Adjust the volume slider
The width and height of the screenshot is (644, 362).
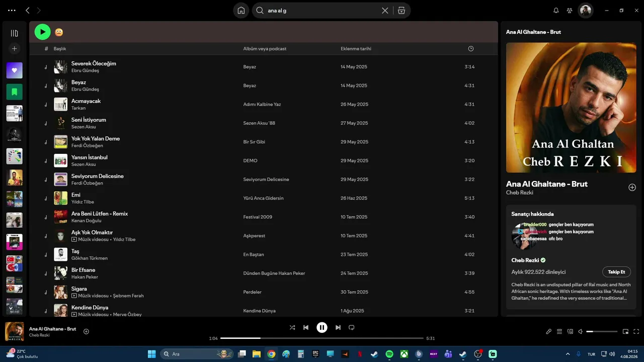tap(602, 331)
